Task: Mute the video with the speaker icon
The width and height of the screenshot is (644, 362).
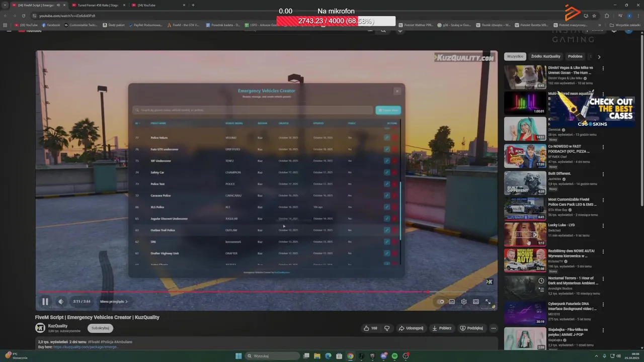Action: (x=61, y=302)
